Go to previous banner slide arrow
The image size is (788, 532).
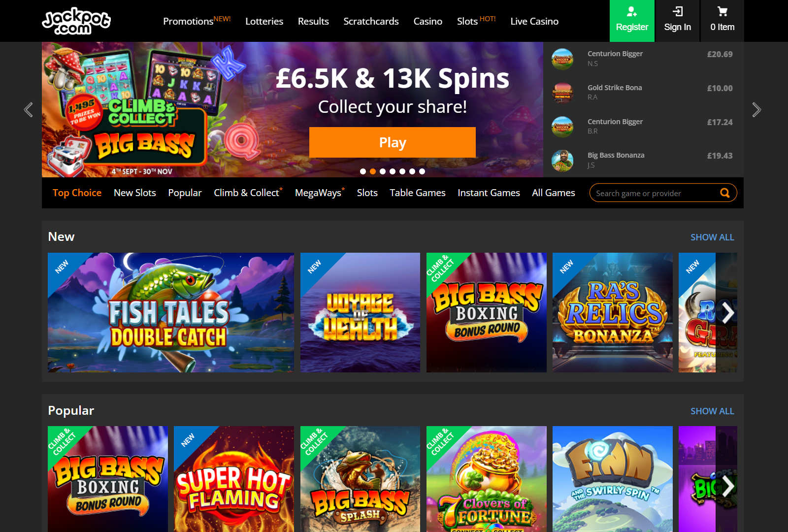29,109
